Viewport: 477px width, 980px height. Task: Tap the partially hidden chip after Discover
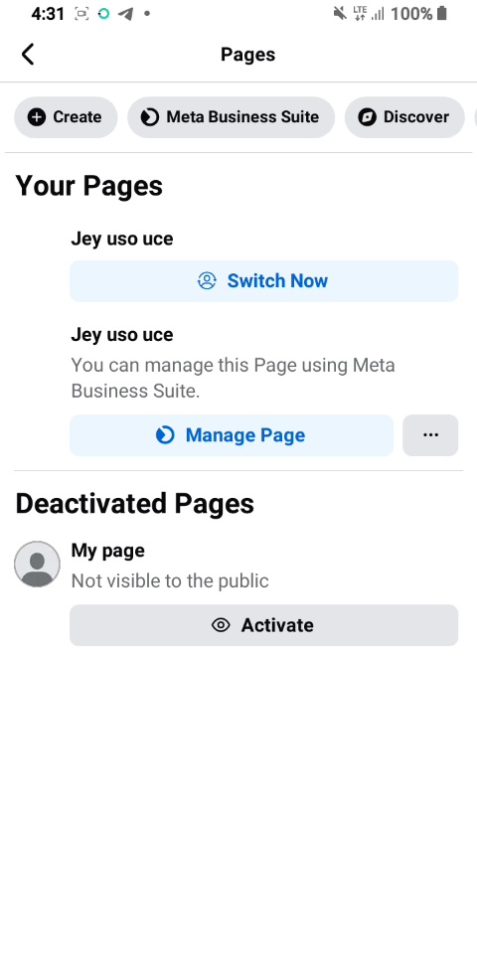pyautogui.click(x=476, y=117)
